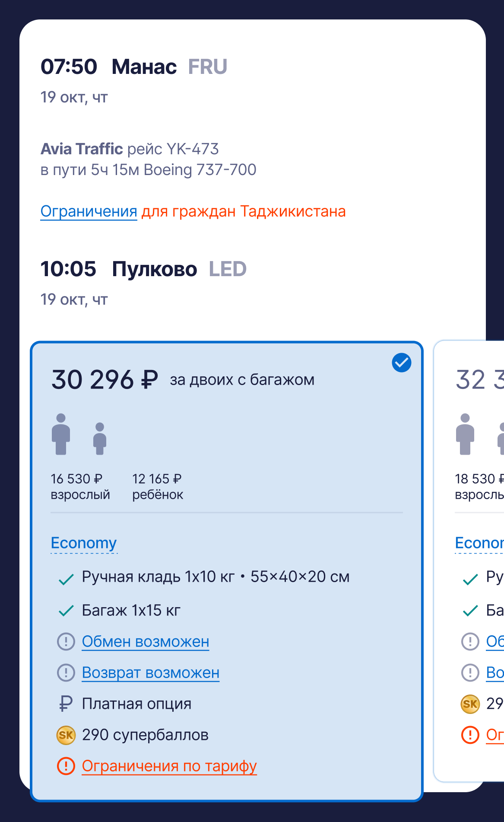Click the adult passenger icon in selected fare
The width and height of the screenshot is (504, 822).
[x=61, y=434]
